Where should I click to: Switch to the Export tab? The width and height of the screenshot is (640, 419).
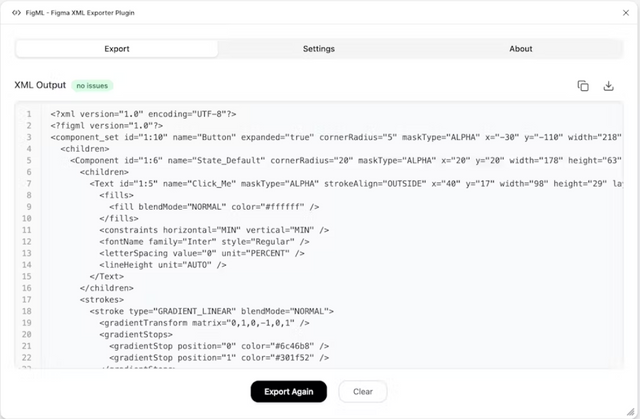pos(117,49)
